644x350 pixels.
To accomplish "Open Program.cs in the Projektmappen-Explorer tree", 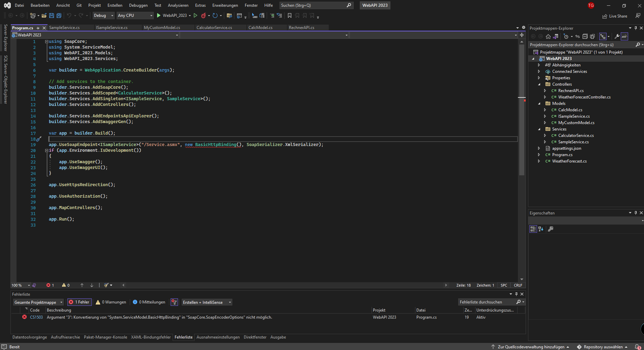I will pos(562,155).
